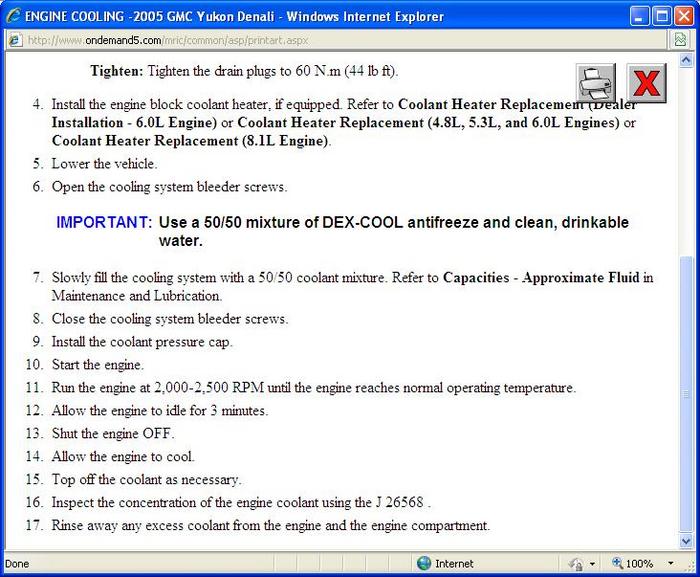Click the 'Done' status bar text

[17, 564]
